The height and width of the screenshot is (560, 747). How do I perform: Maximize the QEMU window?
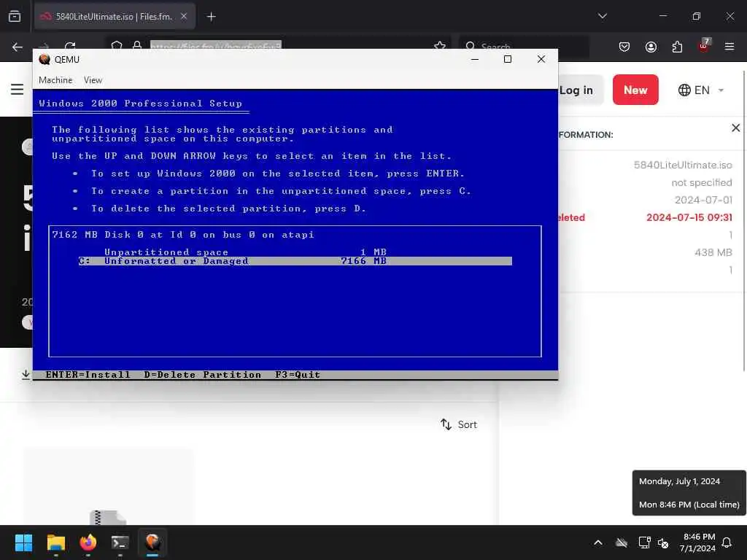(x=508, y=59)
